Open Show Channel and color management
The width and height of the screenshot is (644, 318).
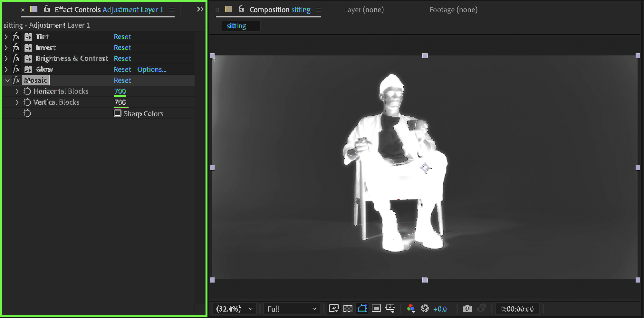[x=411, y=309]
